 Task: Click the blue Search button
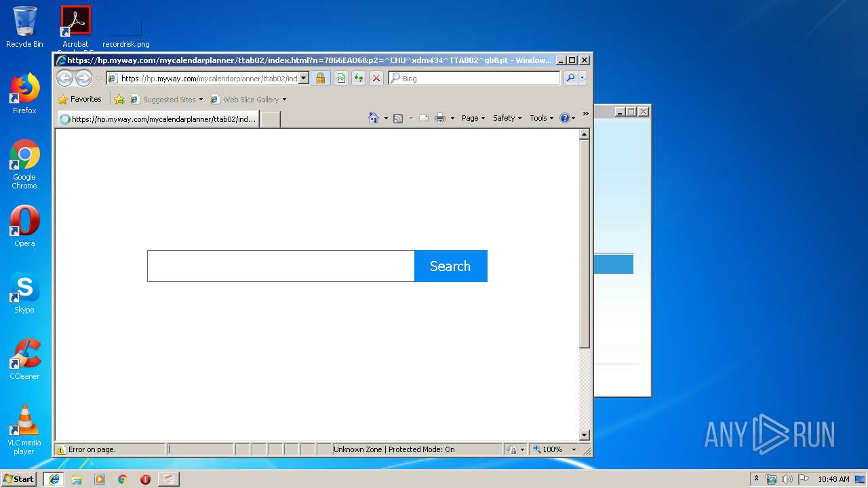[x=450, y=266]
